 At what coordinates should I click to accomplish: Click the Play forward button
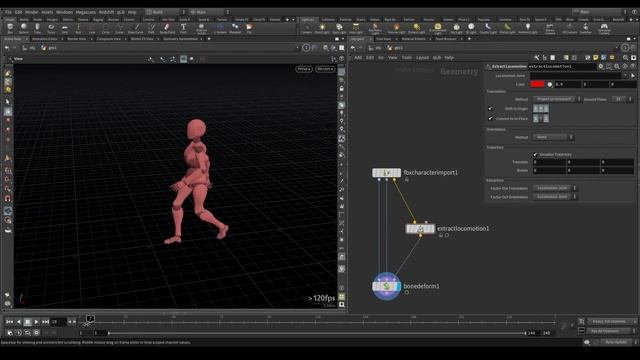click(x=36, y=322)
